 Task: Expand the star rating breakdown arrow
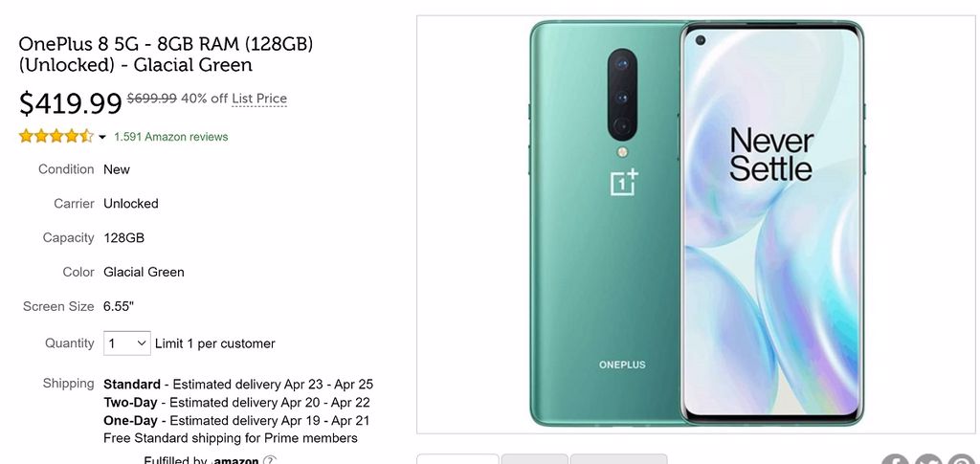(102, 137)
